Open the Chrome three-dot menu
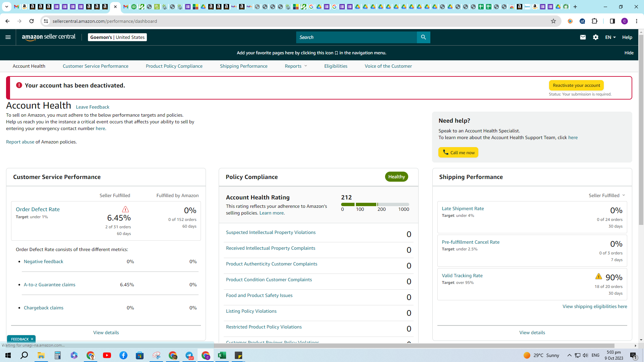This screenshot has height=362, width=644. 637,21
